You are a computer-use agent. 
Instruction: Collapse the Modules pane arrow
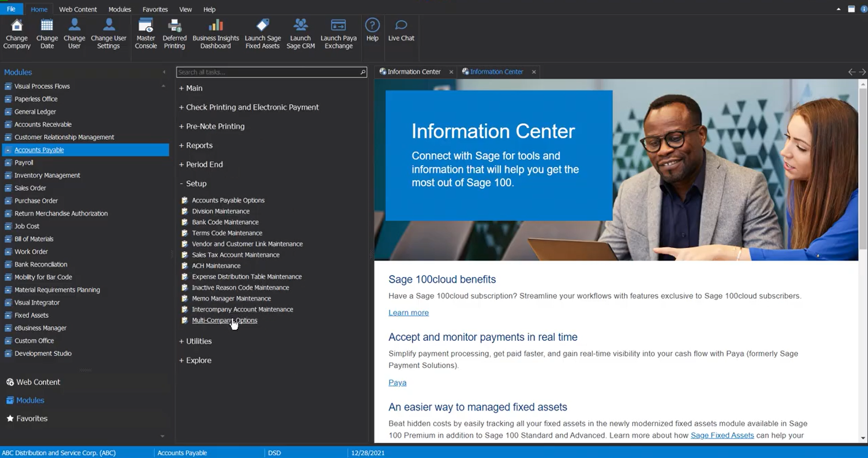[x=164, y=72]
